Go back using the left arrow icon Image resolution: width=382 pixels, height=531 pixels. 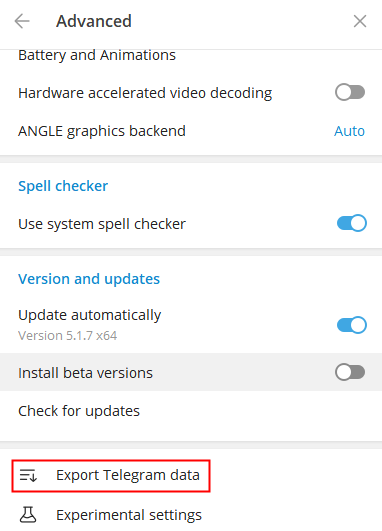pyautogui.click(x=22, y=21)
